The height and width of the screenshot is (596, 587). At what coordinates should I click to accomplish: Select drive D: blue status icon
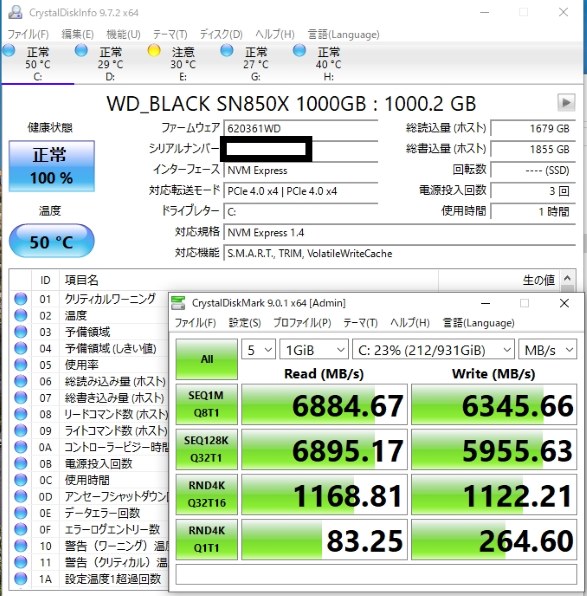(81, 51)
